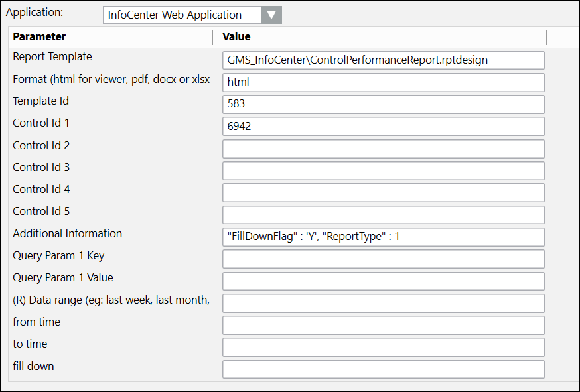Click the from time input field
Screen dimensions: 580x392
click(x=383, y=325)
